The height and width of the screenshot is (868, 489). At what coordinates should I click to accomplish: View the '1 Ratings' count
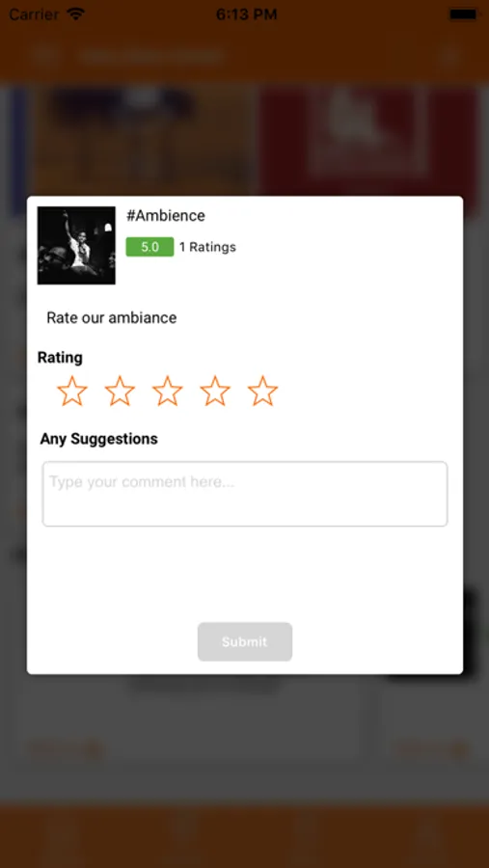point(207,247)
